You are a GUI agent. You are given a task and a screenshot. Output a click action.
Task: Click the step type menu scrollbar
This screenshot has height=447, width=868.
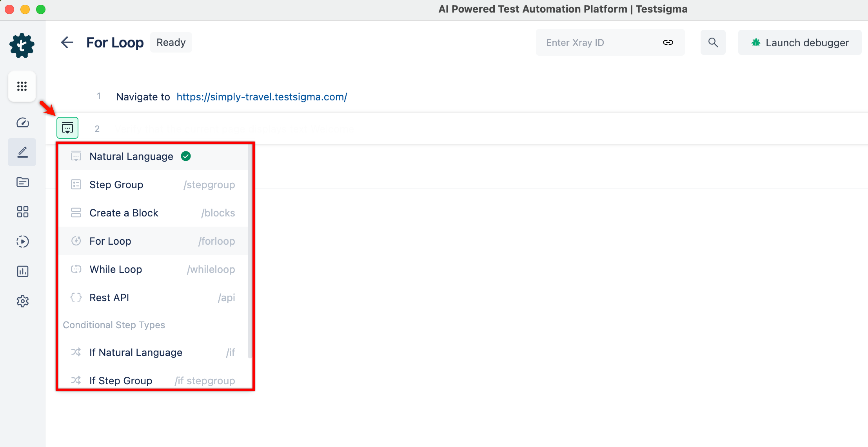250,251
